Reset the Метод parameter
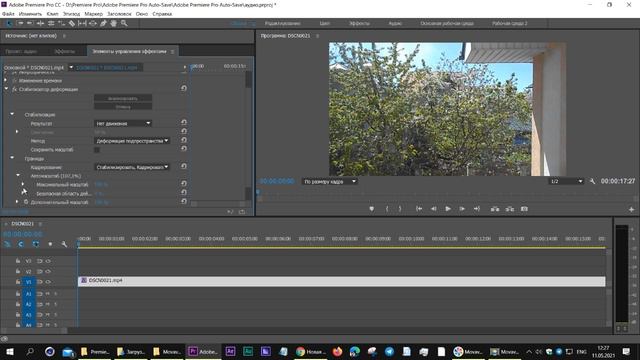This screenshot has width=640, height=360. click(x=184, y=140)
